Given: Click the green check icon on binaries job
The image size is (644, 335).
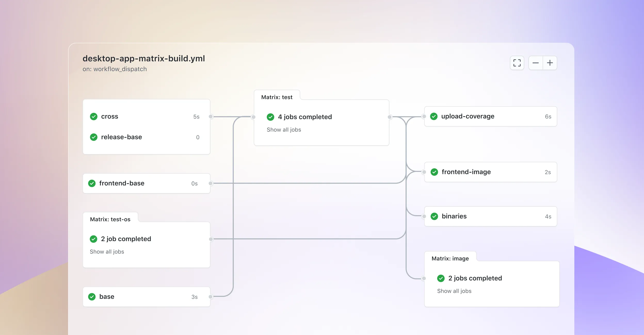Looking at the screenshot, I should click(x=435, y=216).
